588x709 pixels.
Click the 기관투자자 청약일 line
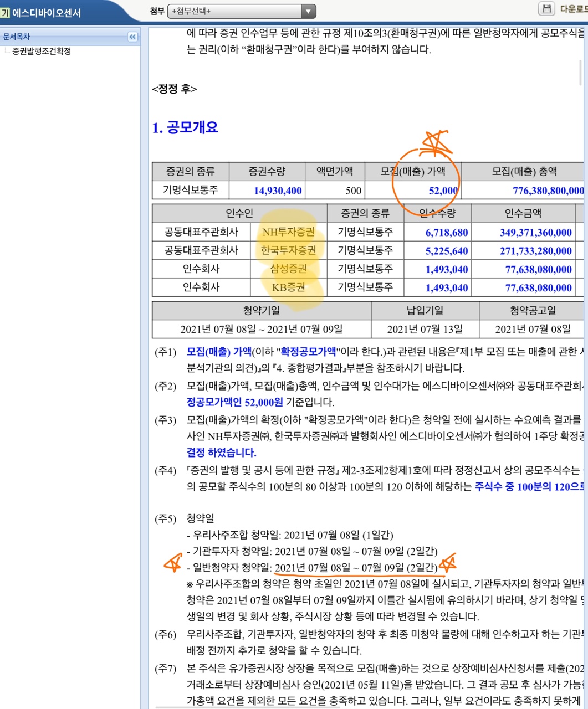[x=312, y=552]
